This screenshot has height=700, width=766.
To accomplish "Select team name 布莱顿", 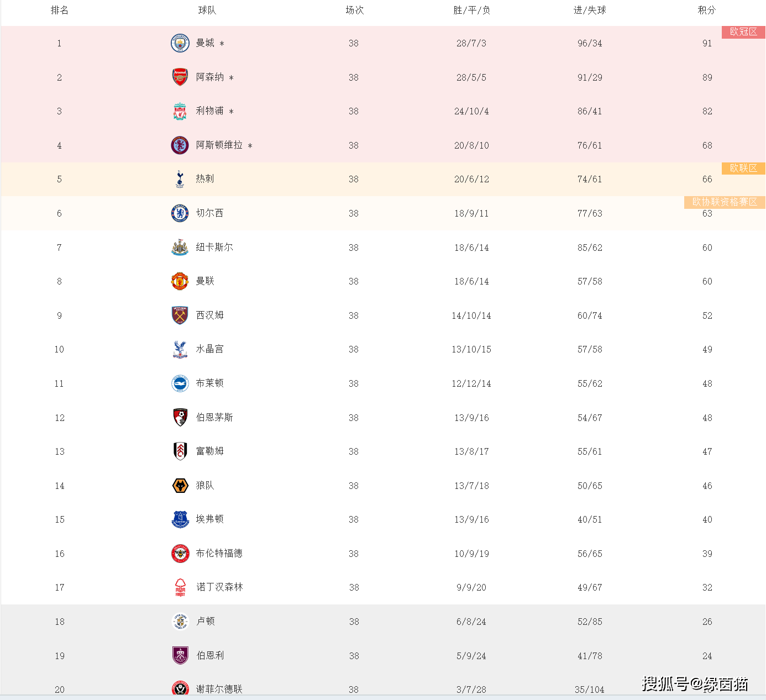I will point(210,383).
